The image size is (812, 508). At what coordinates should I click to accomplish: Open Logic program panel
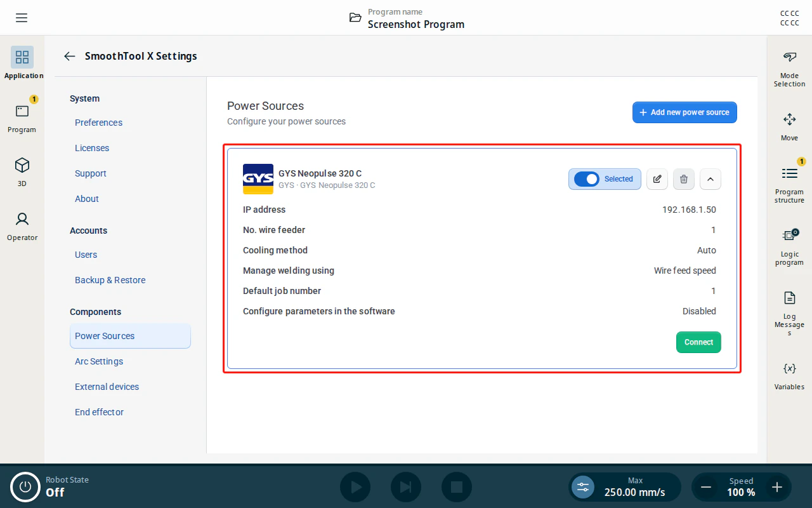[x=789, y=248]
